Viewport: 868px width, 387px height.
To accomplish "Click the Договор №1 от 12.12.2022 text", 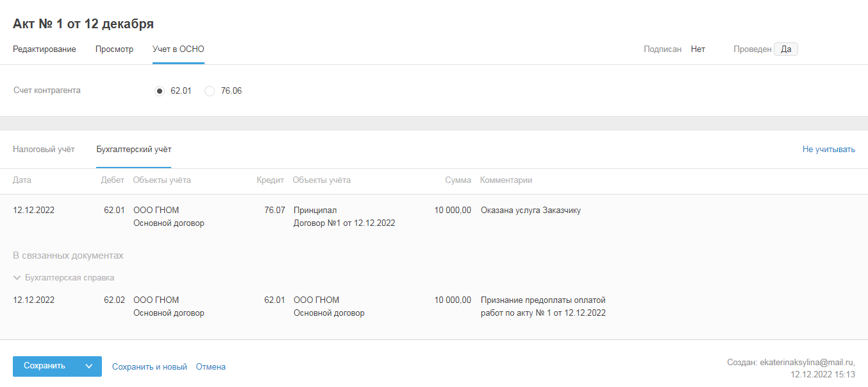I will 344,223.
